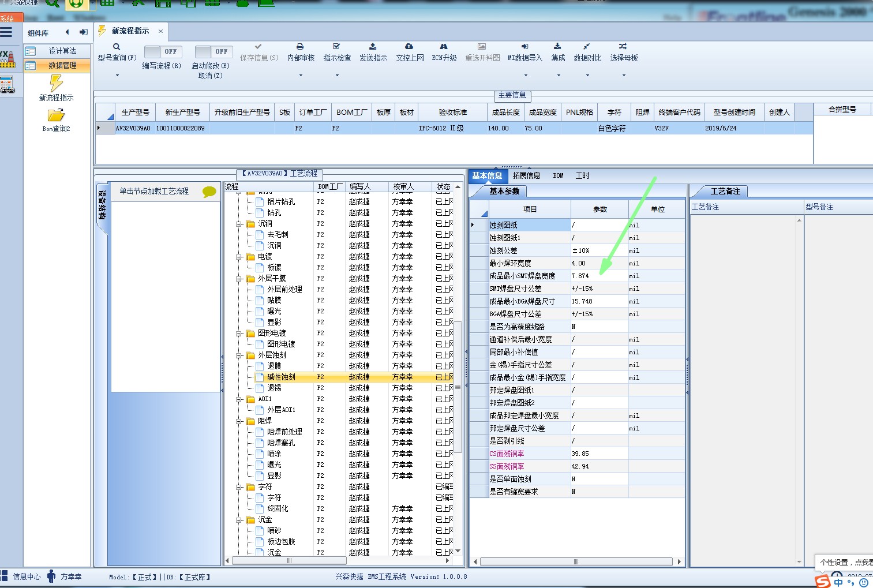Collapse the 图形电镀 folder node
873x588 pixels.
pyautogui.click(x=239, y=334)
